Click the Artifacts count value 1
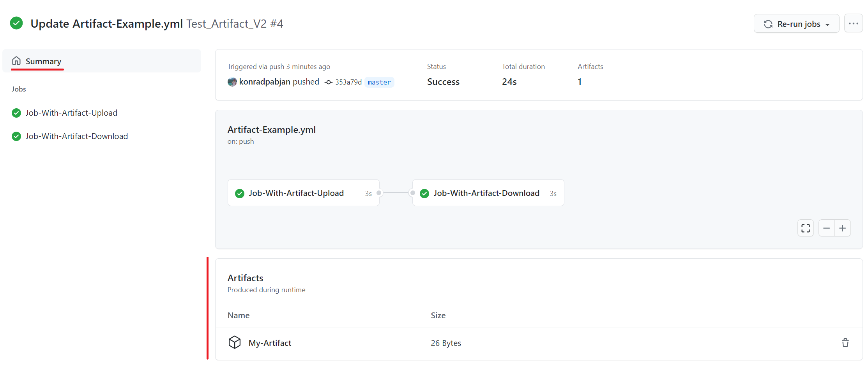Viewport: 868px width, 365px height. click(580, 82)
